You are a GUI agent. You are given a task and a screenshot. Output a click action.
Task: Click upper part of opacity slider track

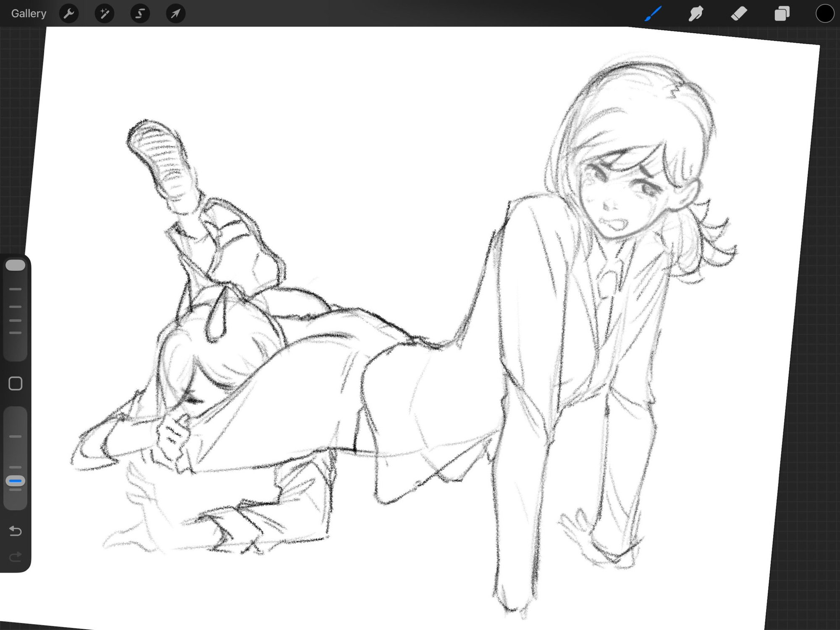point(16,420)
